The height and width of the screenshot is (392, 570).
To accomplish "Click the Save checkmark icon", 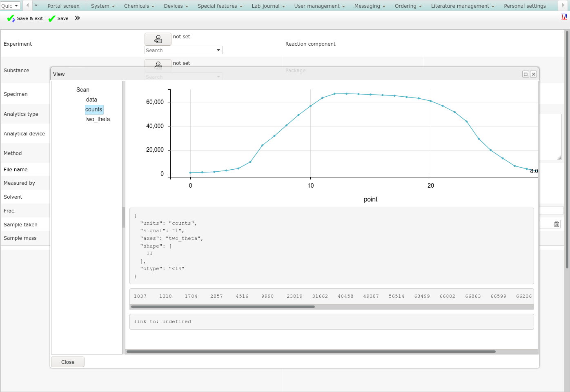I will click(x=52, y=19).
